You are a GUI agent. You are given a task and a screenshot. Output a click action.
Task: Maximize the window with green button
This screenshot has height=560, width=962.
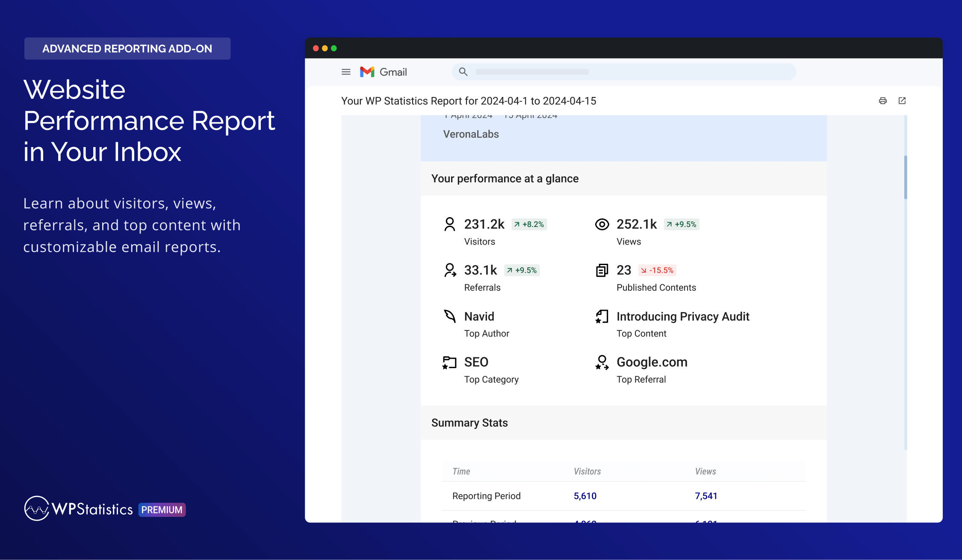click(x=334, y=48)
